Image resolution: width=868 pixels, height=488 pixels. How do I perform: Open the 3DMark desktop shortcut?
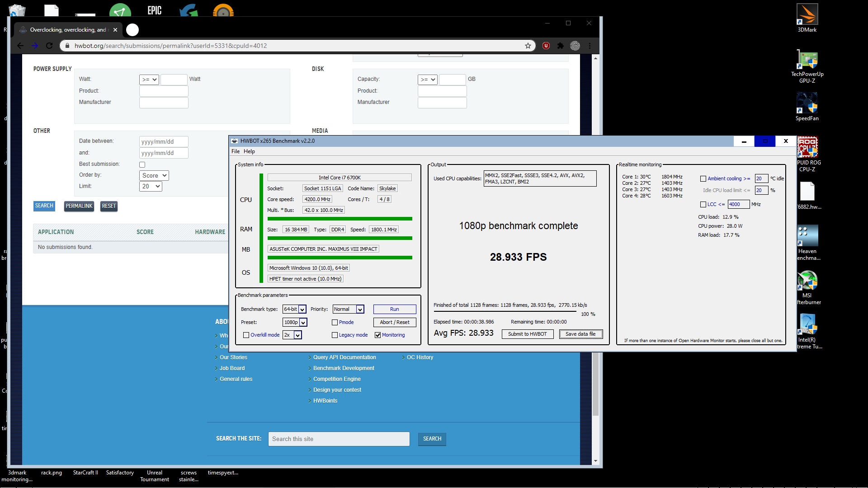coord(807,18)
